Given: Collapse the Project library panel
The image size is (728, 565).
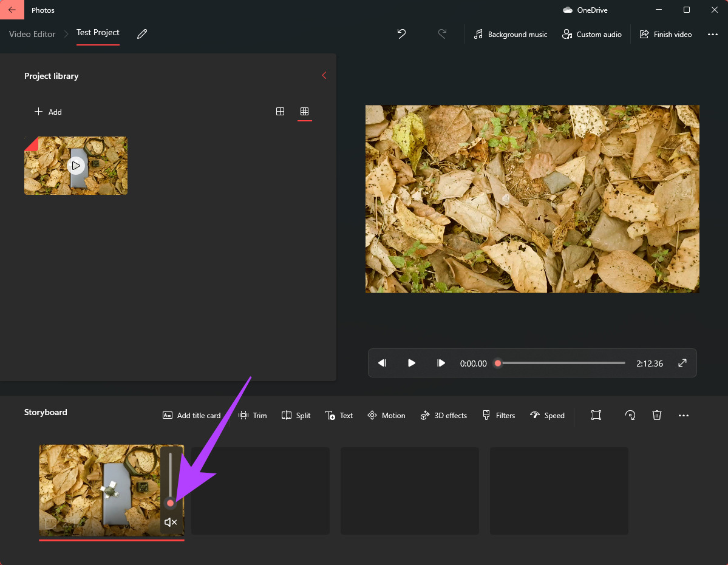Looking at the screenshot, I should point(324,76).
